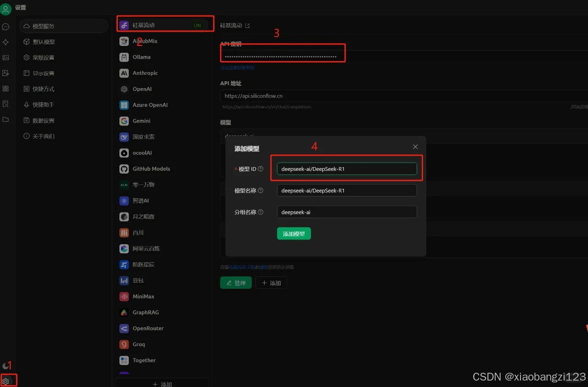Focus the 模型 ID input field
Image resolution: width=588 pixels, height=387 pixels.
347,169
